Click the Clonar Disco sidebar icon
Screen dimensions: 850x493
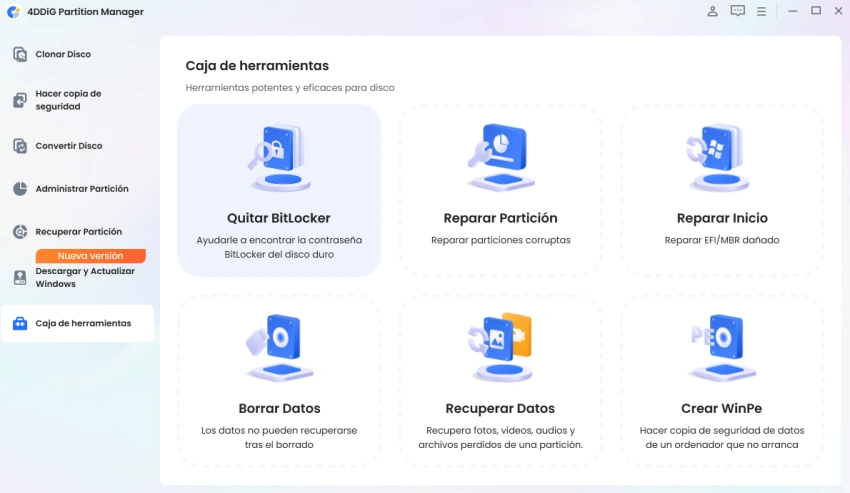point(20,54)
